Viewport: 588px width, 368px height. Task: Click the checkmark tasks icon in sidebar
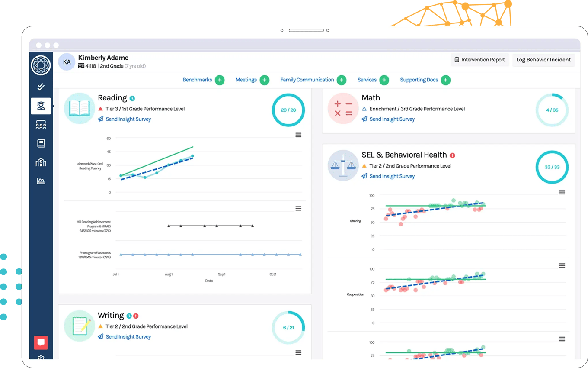[41, 87]
